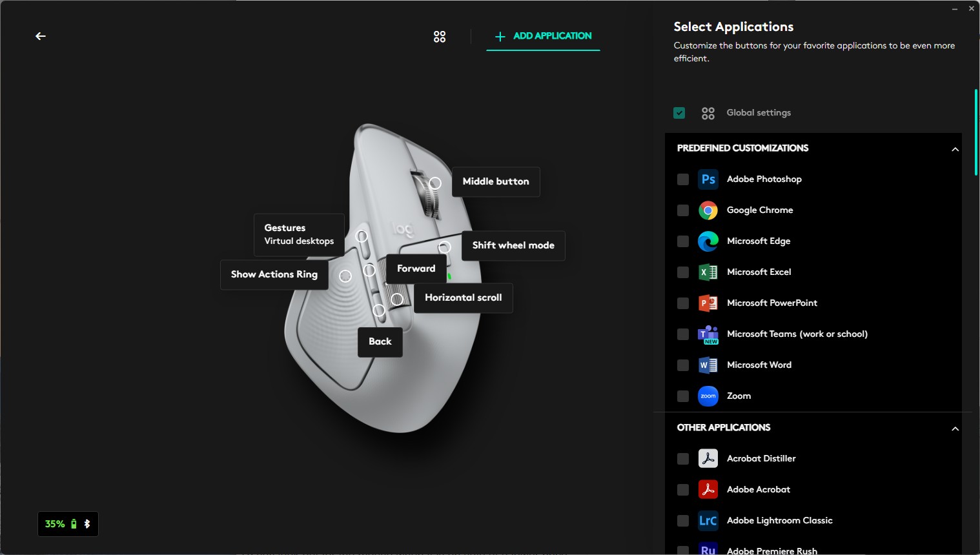
Task: Check the Acrobat Distiller checkbox
Action: click(x=683, y=459)
